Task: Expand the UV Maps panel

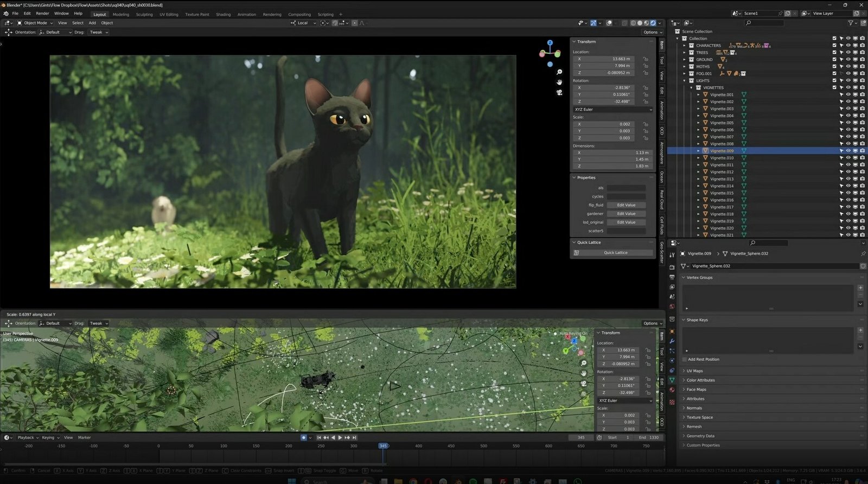Action: point(694,371)
